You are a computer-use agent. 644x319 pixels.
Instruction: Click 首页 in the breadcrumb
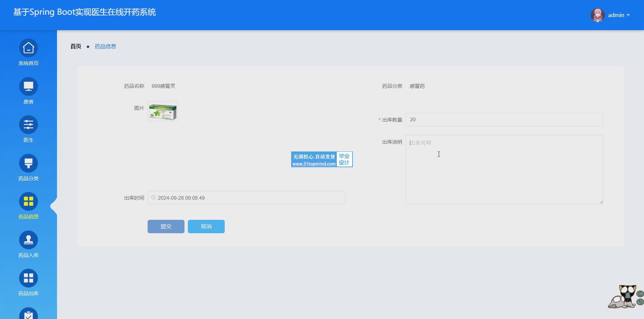[75, 46]
